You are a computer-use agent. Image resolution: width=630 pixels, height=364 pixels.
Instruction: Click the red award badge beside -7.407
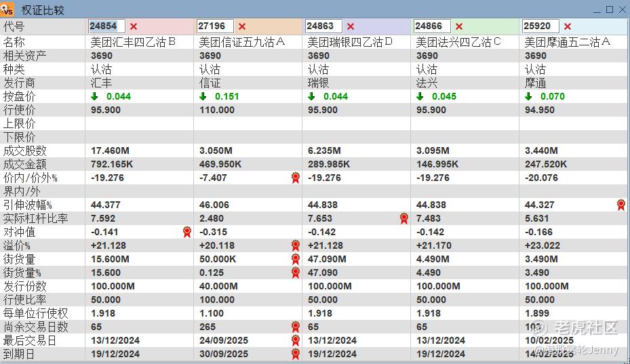click(x=296, y=178)
